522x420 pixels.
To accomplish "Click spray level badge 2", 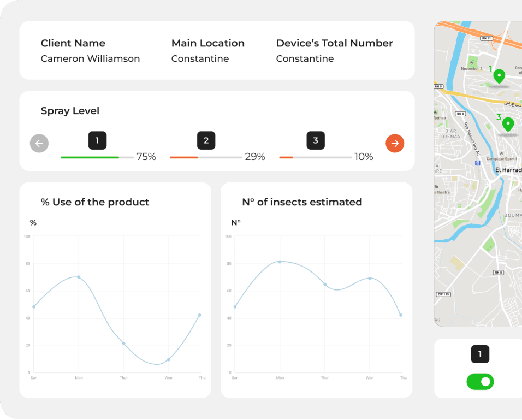I will click(206, 140).
